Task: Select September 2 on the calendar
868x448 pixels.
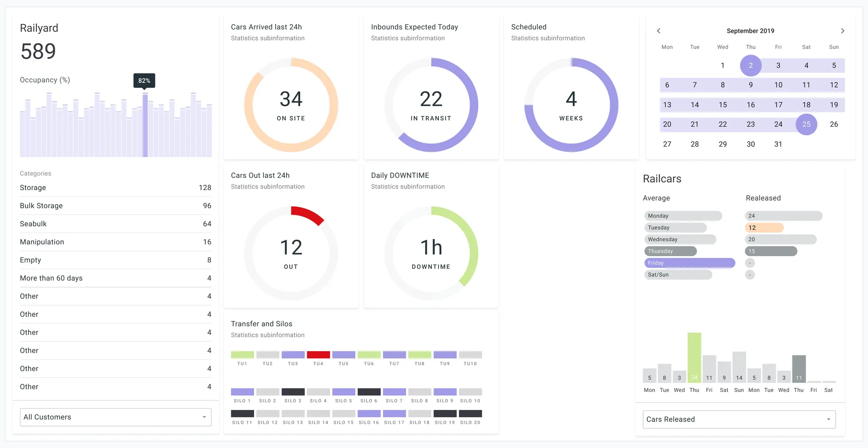Action: pyautogui.click(x=750, y=65)
